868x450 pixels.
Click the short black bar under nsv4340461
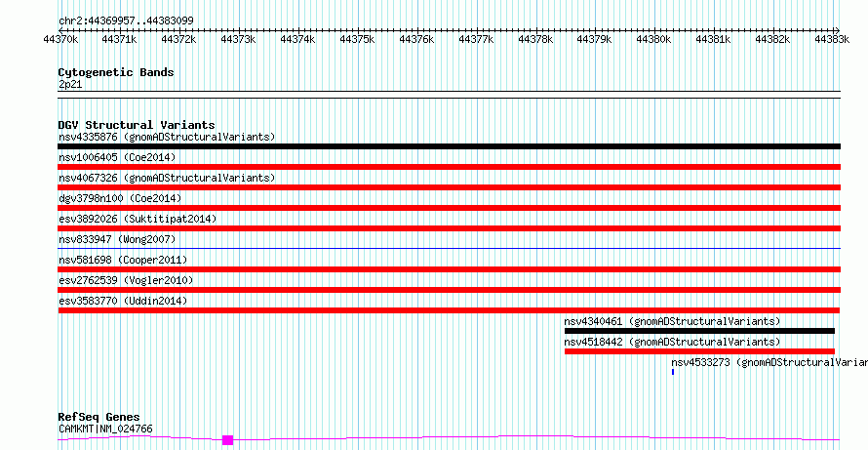[699, 331]
